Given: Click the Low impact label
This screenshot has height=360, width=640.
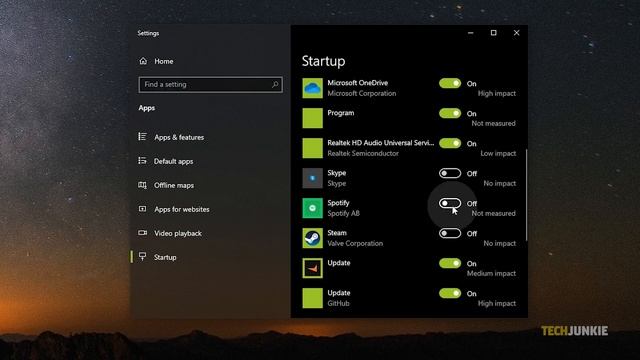Looking at the screenshot, I should pyautogui.click(x=498, y=153).
